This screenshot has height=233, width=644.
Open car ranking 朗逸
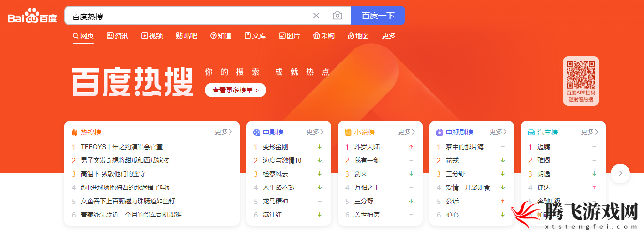[x=544, y=174]
